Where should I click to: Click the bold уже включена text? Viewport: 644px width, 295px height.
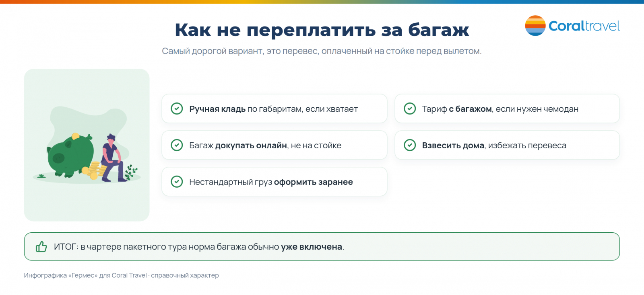coord(312,247)
